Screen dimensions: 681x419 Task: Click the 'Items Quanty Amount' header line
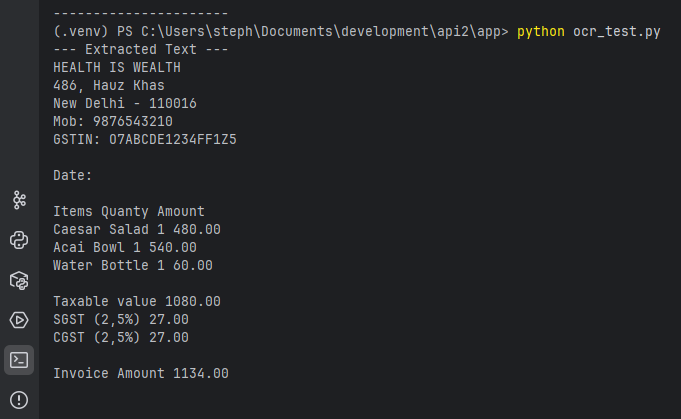129,211
